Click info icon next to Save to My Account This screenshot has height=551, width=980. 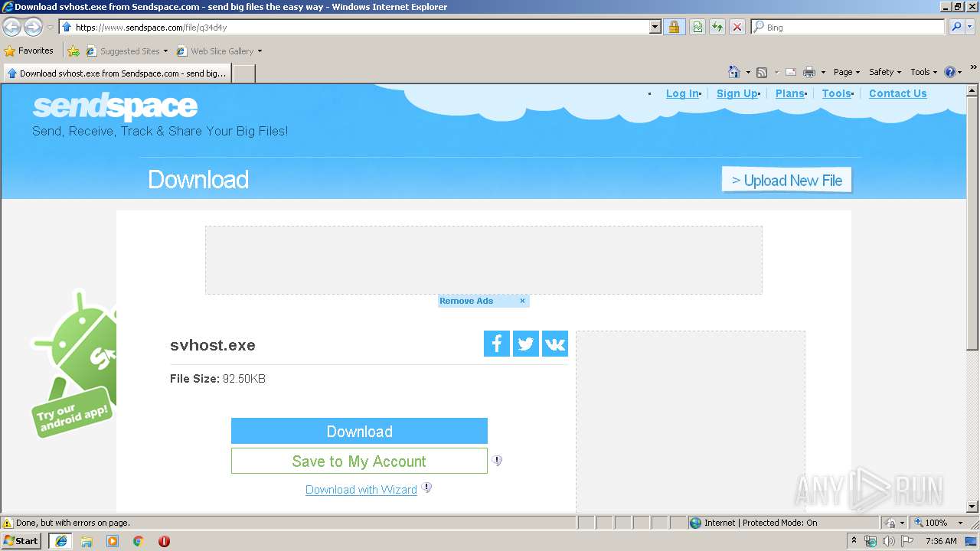pos(497,461)
